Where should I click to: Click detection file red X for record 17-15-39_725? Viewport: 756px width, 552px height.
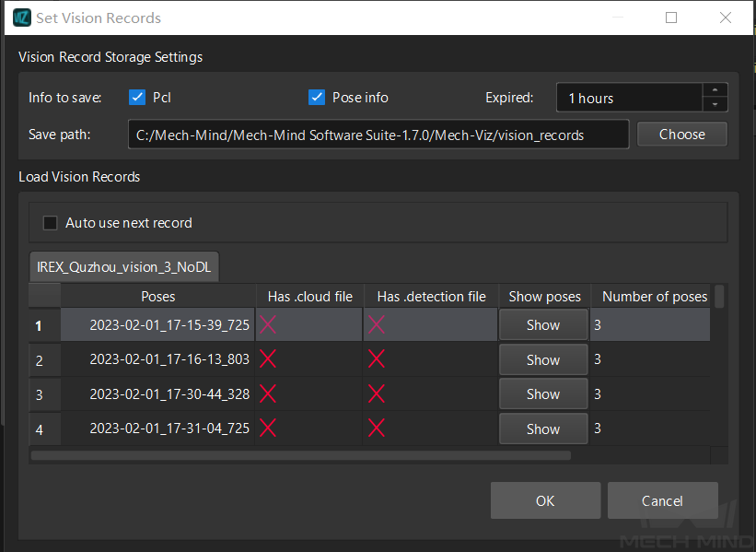[x=377, y=324]
